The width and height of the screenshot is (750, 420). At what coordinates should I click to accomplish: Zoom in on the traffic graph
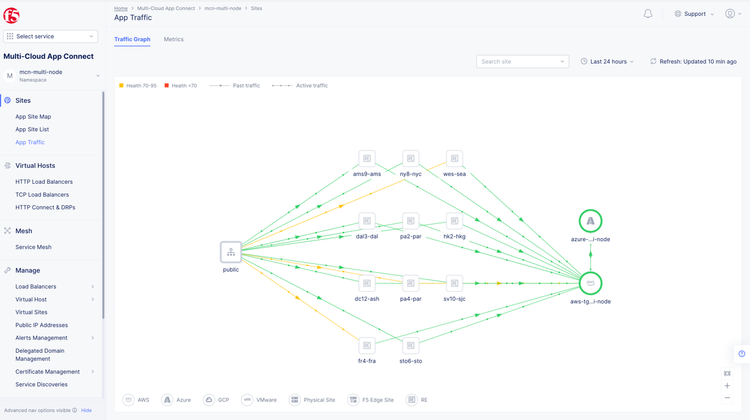[727, 386]
